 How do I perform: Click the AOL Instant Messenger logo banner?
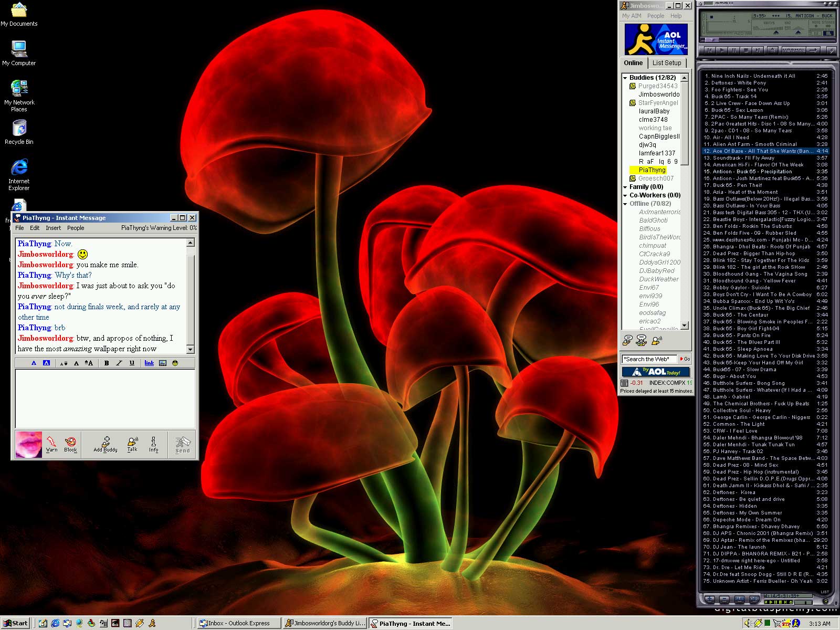click(656, 39)
